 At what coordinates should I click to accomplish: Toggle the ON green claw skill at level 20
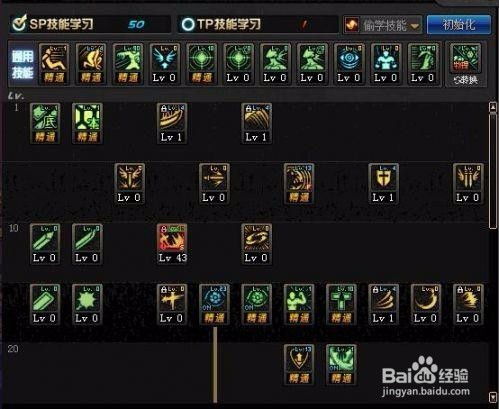(x=341, y=365)
